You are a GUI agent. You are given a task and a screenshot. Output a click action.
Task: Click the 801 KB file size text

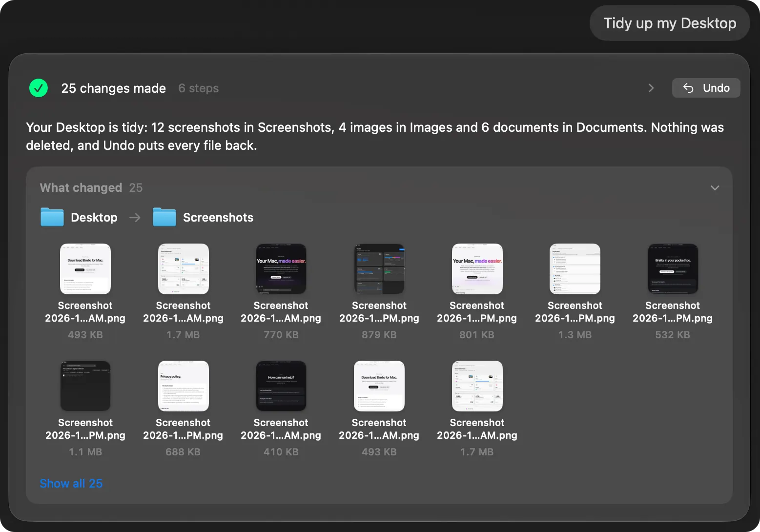tap(477, 335)
